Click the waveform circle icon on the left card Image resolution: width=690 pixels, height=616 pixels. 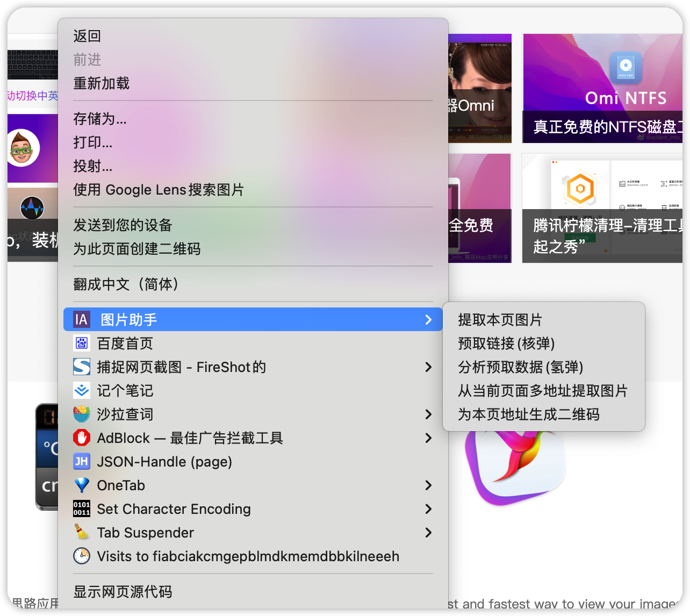pyautogui.click(x=32, y=207)
